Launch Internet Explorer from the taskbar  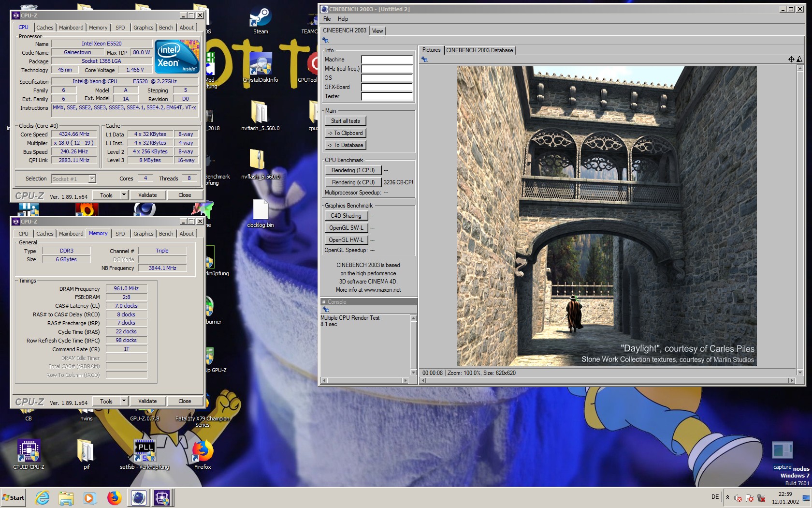(x=43, y=498)
